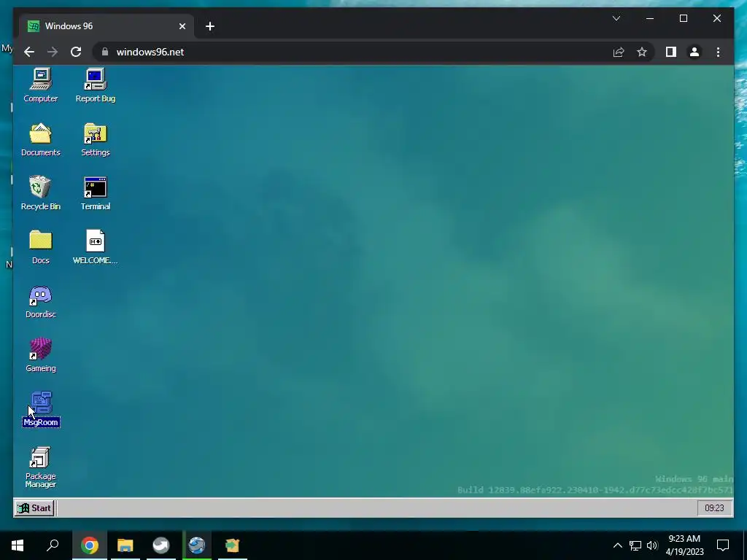
Task: Open the Documents folder icon
Action: tap(41, 139)
